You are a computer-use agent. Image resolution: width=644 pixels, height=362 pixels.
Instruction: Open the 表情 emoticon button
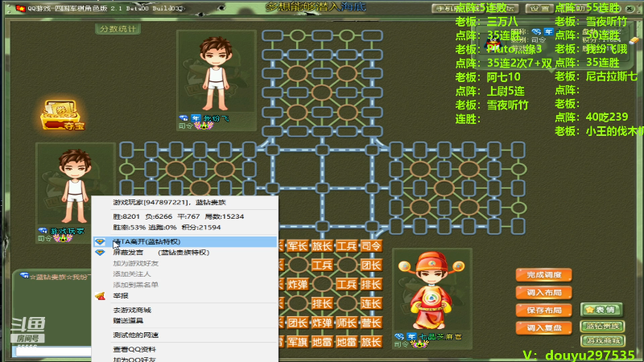[601, 310]
